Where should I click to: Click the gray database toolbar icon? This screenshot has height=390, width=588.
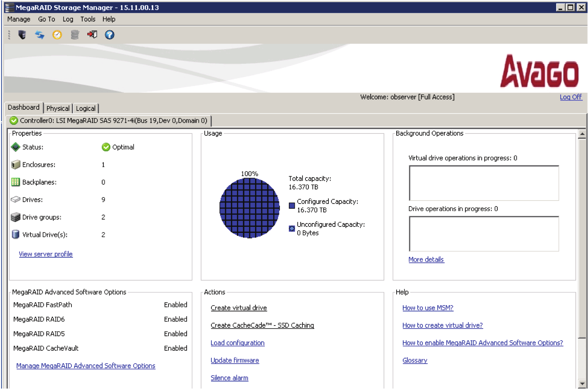click(75, 35)
